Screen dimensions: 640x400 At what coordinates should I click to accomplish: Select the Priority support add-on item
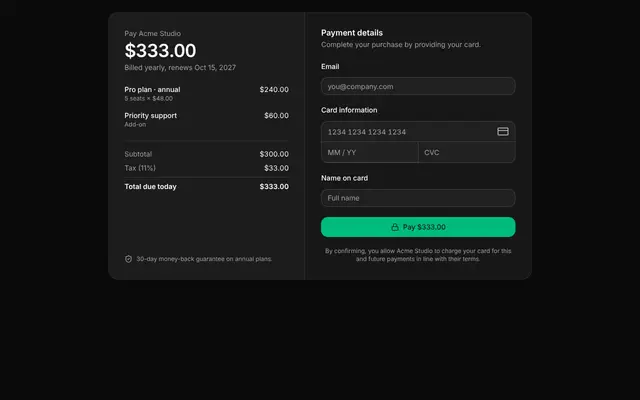coord(207,120)
